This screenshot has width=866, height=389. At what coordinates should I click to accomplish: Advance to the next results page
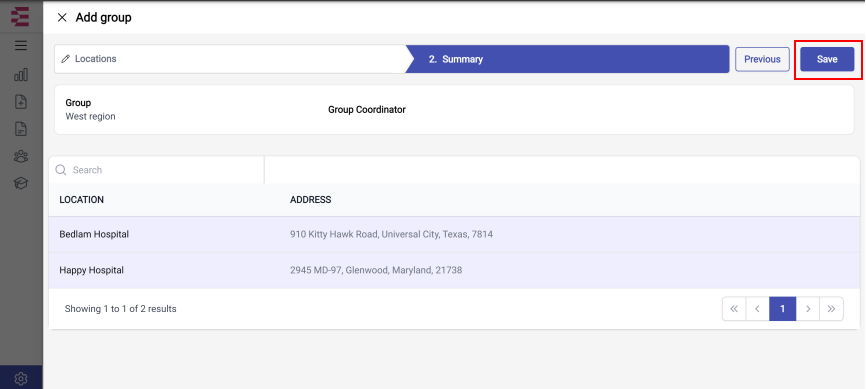pyautogui.click(x=808, y=309)
